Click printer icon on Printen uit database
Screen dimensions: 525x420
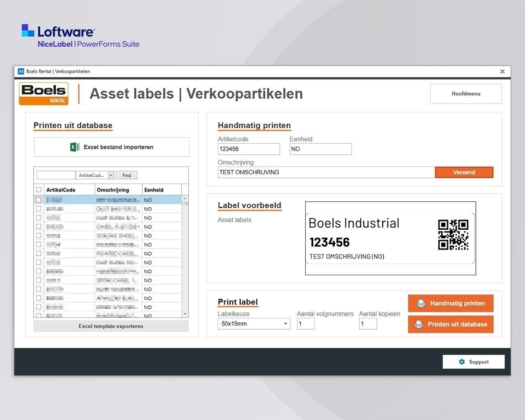coord(419,324)
